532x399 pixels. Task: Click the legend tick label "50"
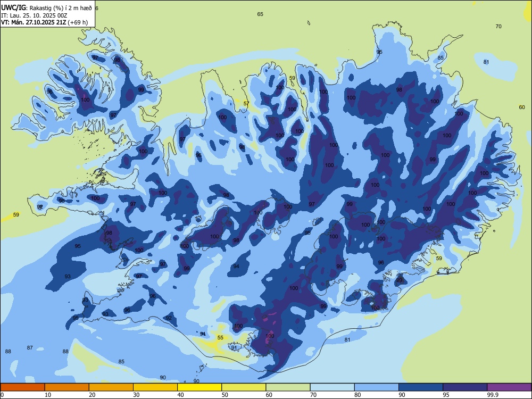pyautogui.click(x=225, y=395)
